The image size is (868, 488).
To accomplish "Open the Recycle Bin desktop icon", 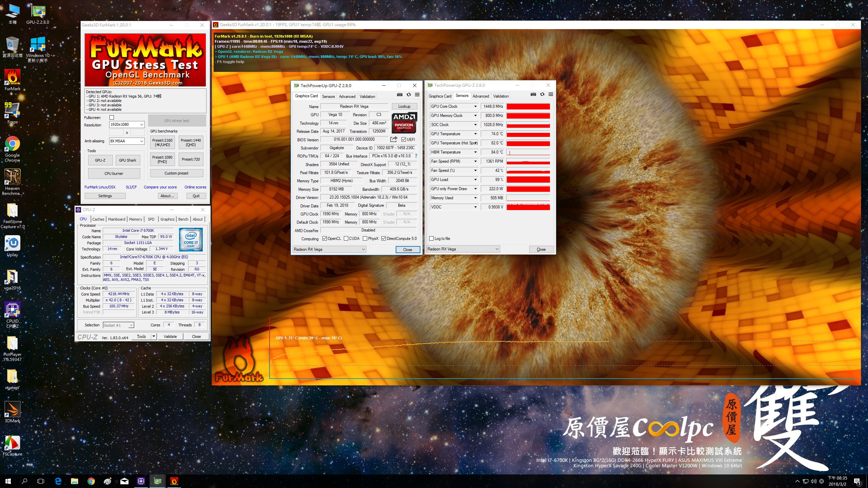I will click(12, 47).
